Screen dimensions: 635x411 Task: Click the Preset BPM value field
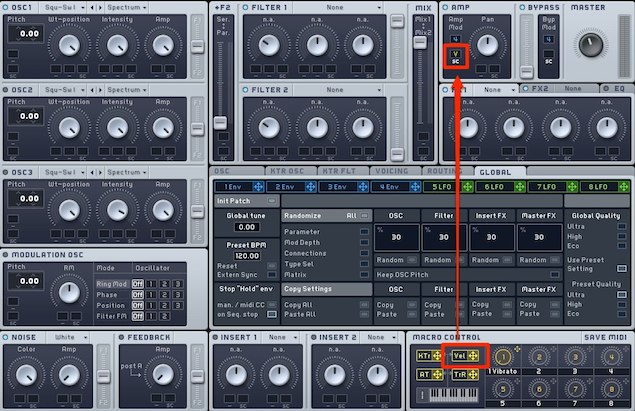coord(247,256)
